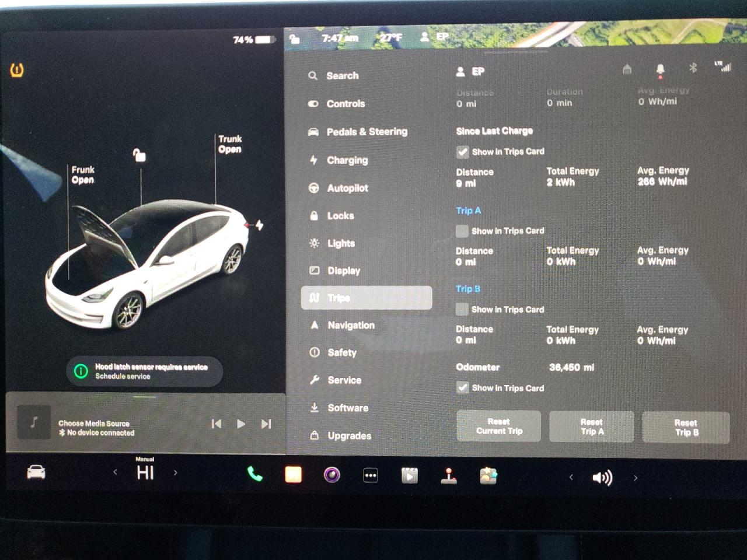The height and width of the screenshot is (560, 747).
Task: Tap the Frunk Open label
Action: [83, 174]
